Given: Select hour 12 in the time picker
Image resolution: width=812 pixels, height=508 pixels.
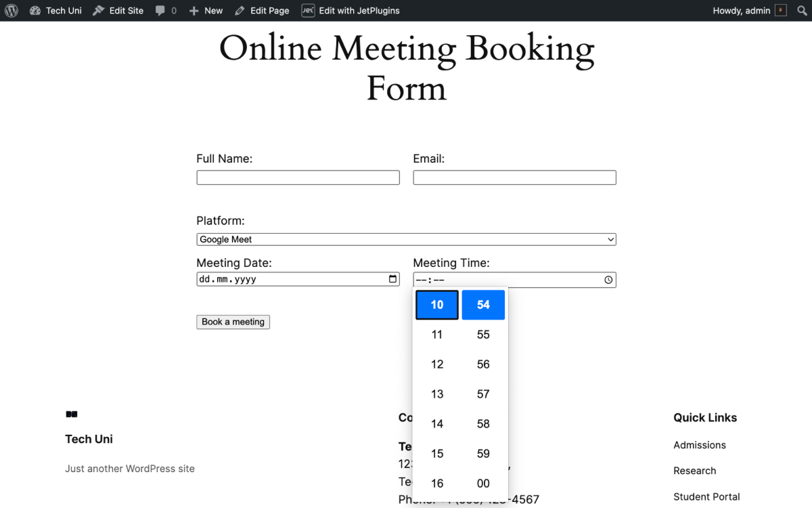Looking at the screenshot, I should pos(436,364).
